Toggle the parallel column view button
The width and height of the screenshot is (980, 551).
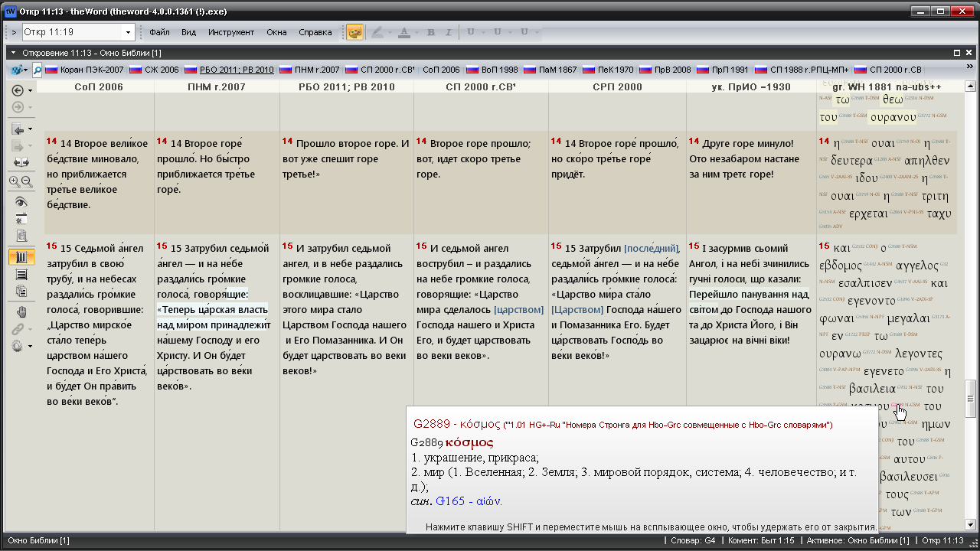pos(21,256)
